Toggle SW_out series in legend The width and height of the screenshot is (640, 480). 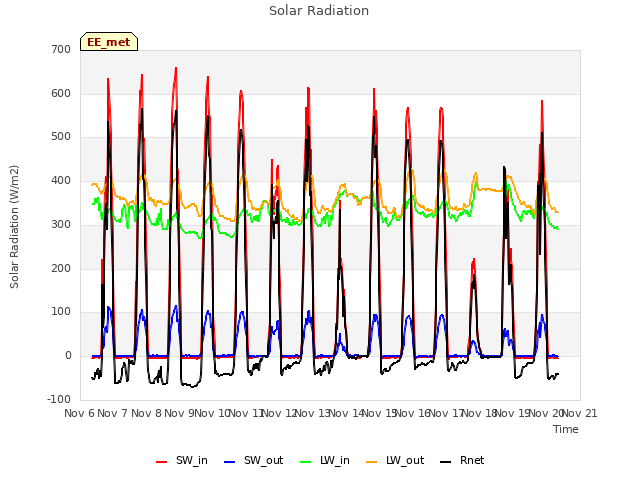click(x=253, y=460)
